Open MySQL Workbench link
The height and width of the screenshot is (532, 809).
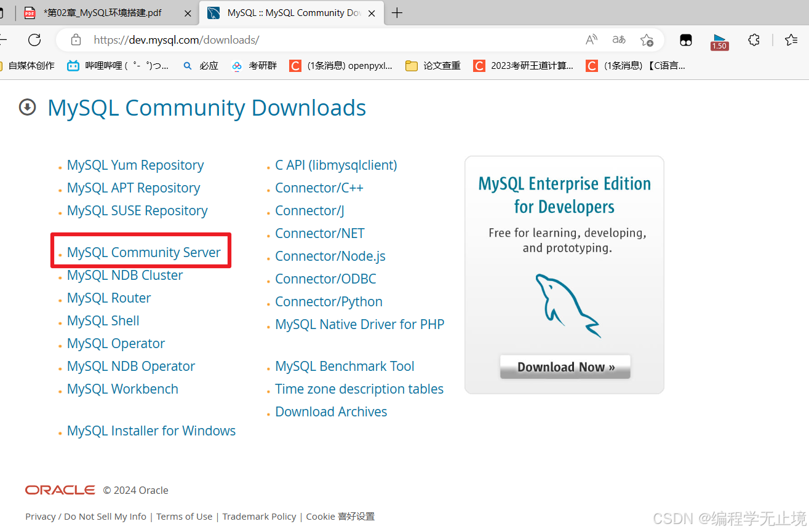(x=122, y=389)
